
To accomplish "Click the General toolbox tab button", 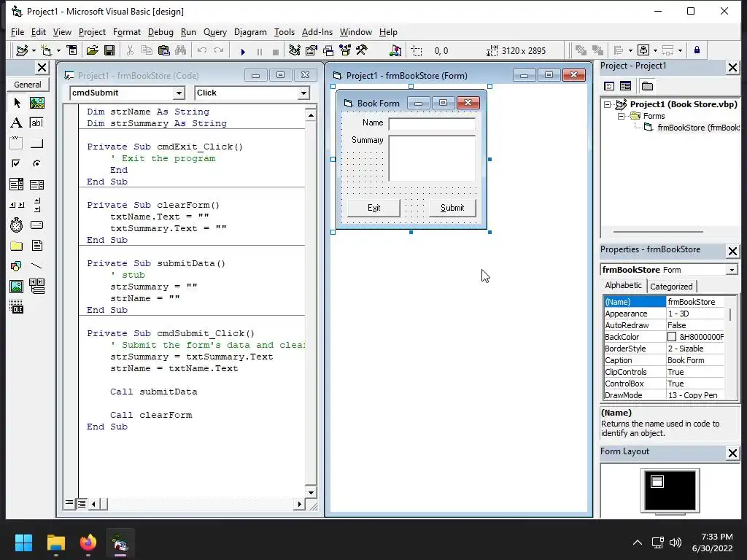I will pos(28,85).
